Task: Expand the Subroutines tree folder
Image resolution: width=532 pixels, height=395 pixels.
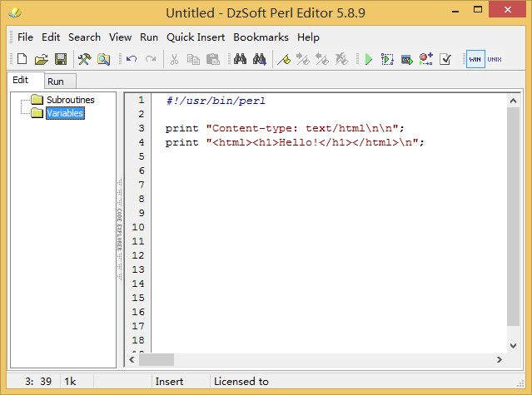Action: coord(70,100)
